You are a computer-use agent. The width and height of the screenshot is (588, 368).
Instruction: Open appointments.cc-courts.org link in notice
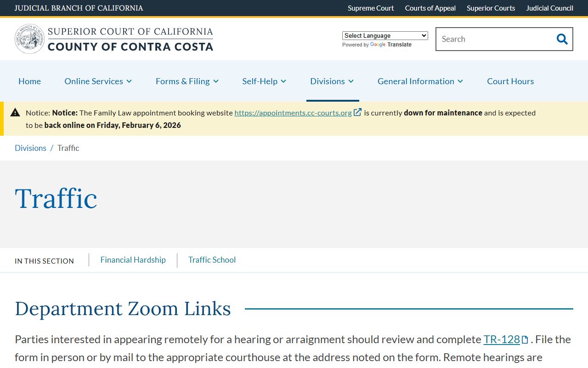[x=293, y=113]
